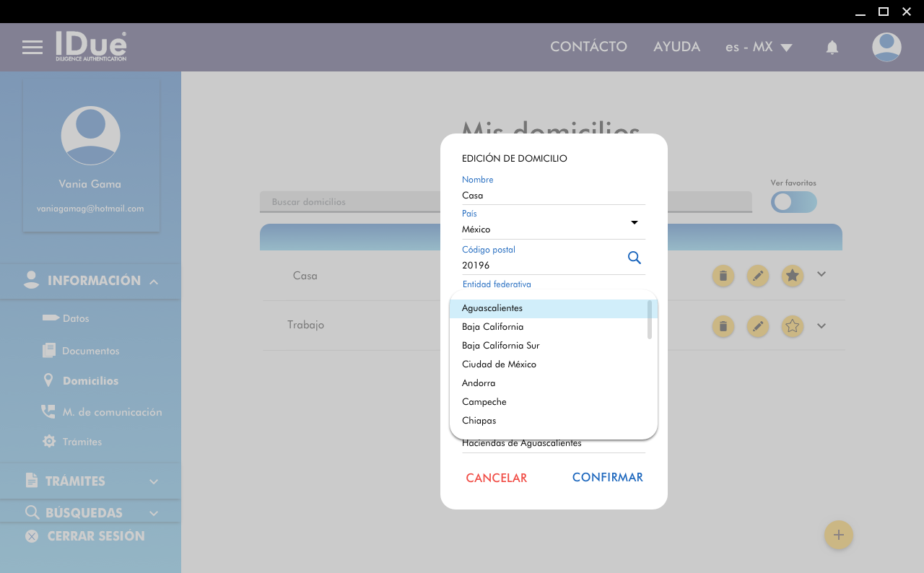Open the es - MX language dropdown
The width and height of the screenshot is (924, 573).
(x=759, y=48)
